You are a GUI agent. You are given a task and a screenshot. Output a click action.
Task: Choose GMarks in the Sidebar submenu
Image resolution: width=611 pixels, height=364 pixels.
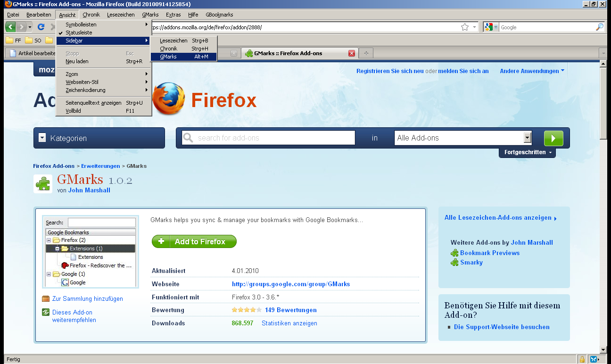point(183,57)
